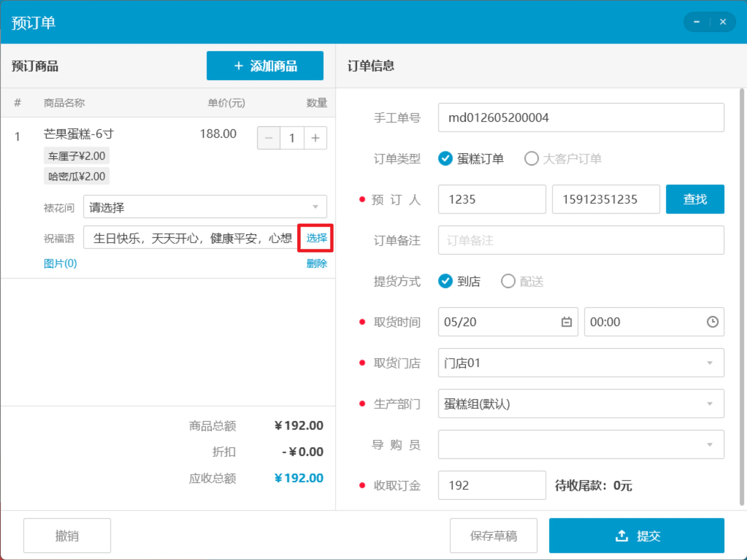Expand the 裱花间 dropdown
The image size is (747, 560).
pos(205,207)
